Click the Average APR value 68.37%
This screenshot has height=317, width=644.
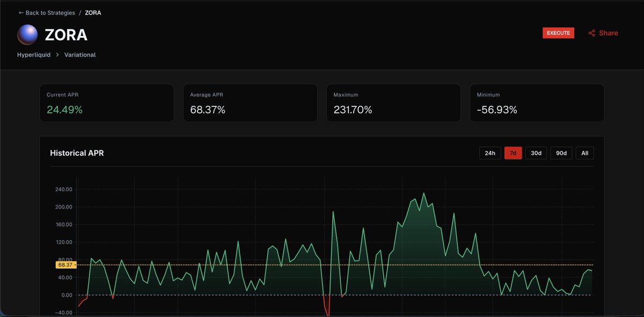click(208, 110)
